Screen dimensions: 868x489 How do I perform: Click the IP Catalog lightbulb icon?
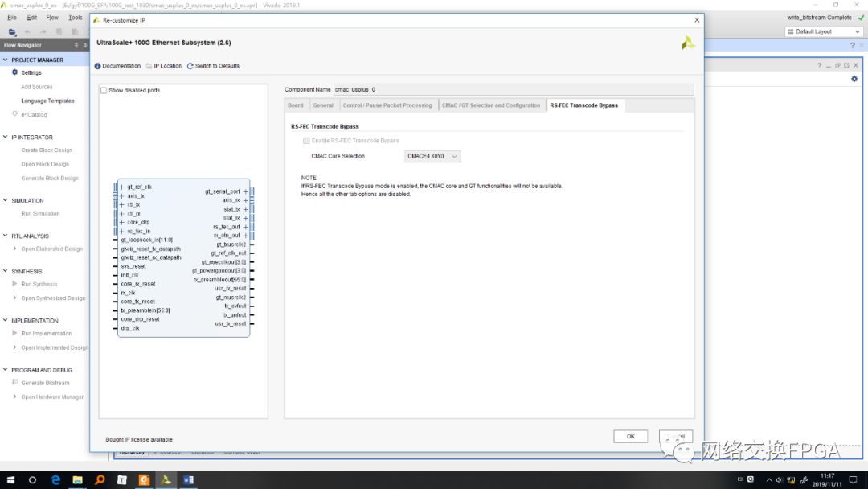pos(15,114)
